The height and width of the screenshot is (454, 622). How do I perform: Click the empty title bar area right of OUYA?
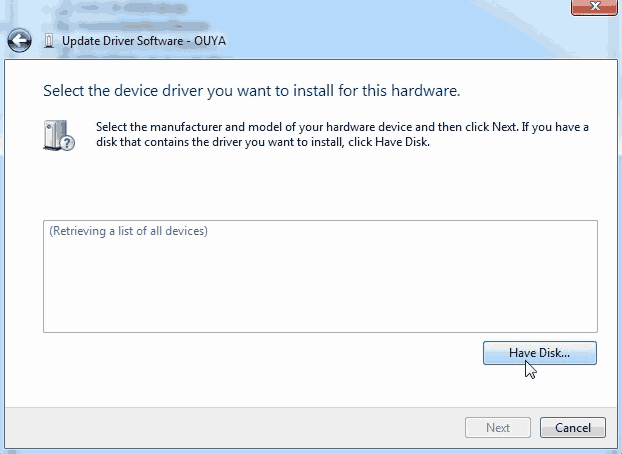pyautogui.click(x=397, y=41)
